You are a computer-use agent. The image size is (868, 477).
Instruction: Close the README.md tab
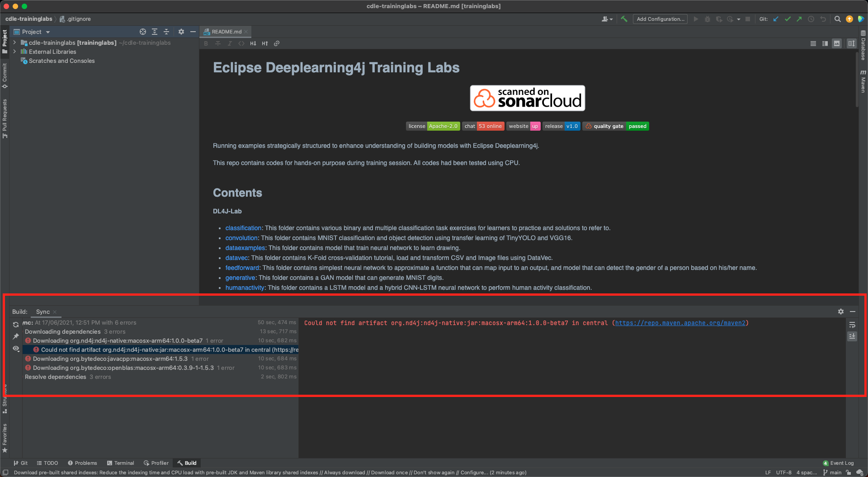pos(246,32)
